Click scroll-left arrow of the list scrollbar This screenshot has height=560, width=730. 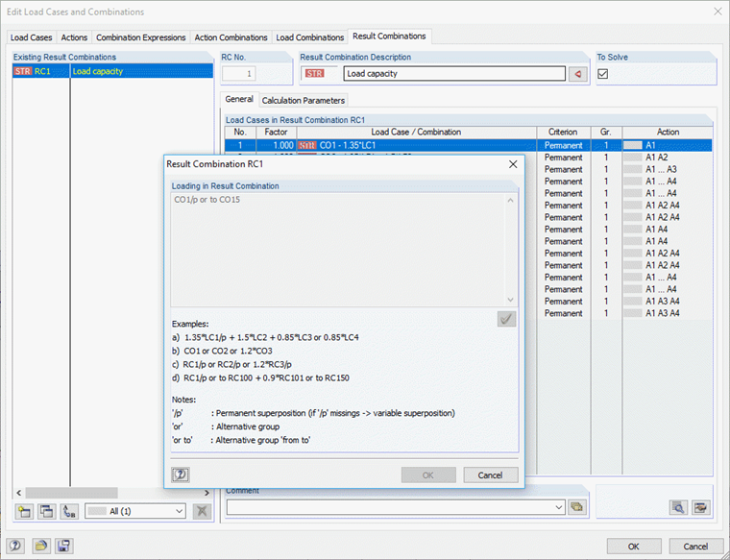(x=19, y=493)
